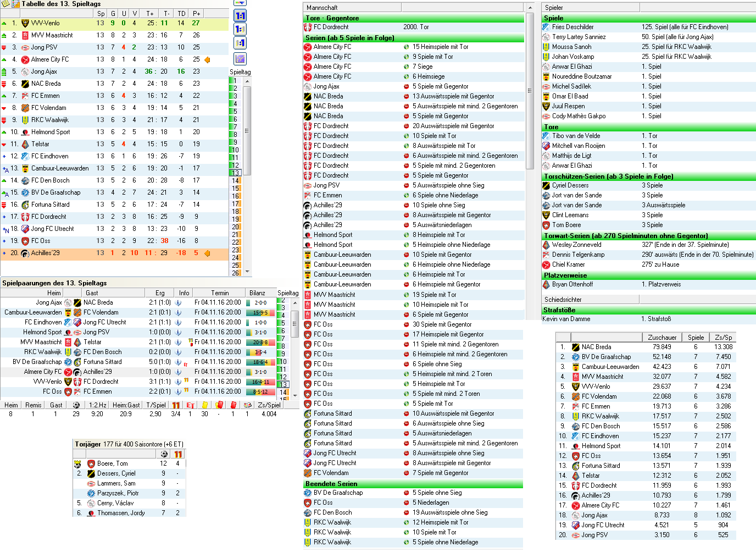The width and height of the screenshot is (756, 552).
Task: Open match info for Jong Ajax vs NAC Breda
Action: 178,302
